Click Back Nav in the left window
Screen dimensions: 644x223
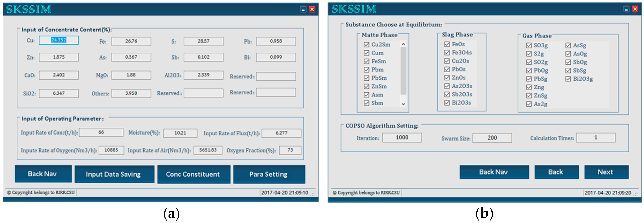43,174
